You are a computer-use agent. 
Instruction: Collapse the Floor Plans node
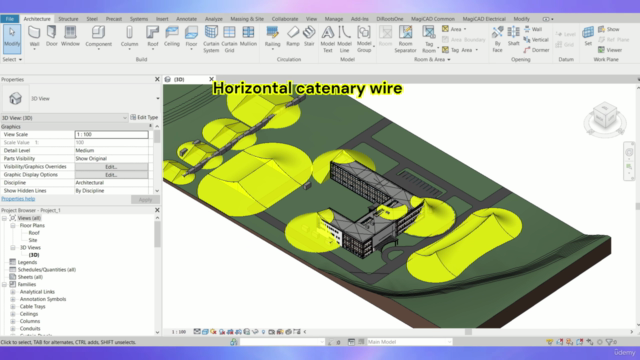click(13, 226)
